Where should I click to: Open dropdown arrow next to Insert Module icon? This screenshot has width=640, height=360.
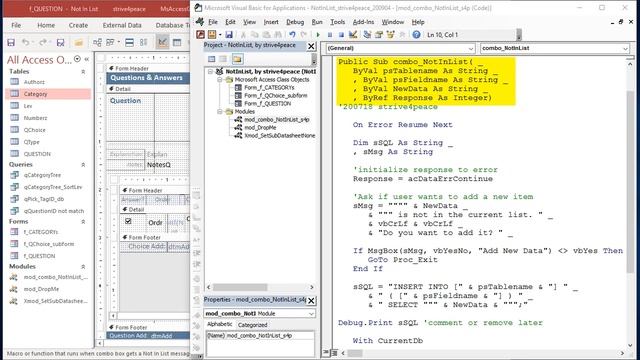pyautogui.click(x=220, y=35)
